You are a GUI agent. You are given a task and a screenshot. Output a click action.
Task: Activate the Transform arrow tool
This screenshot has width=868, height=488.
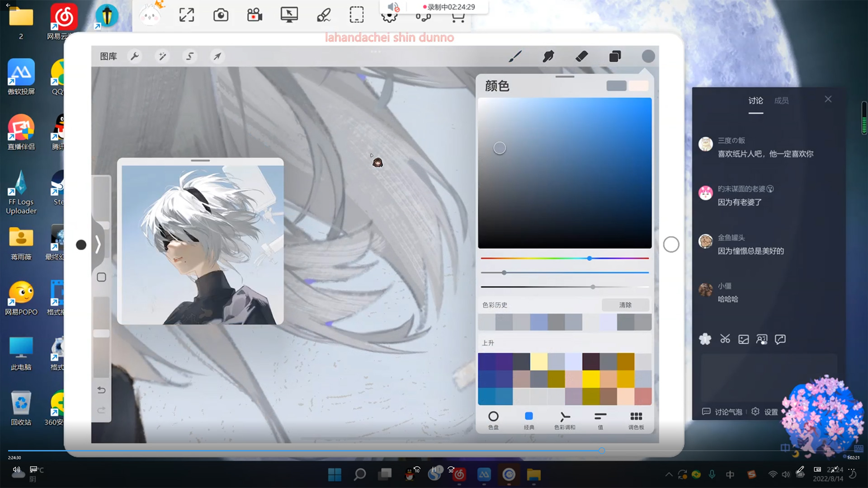217,56
